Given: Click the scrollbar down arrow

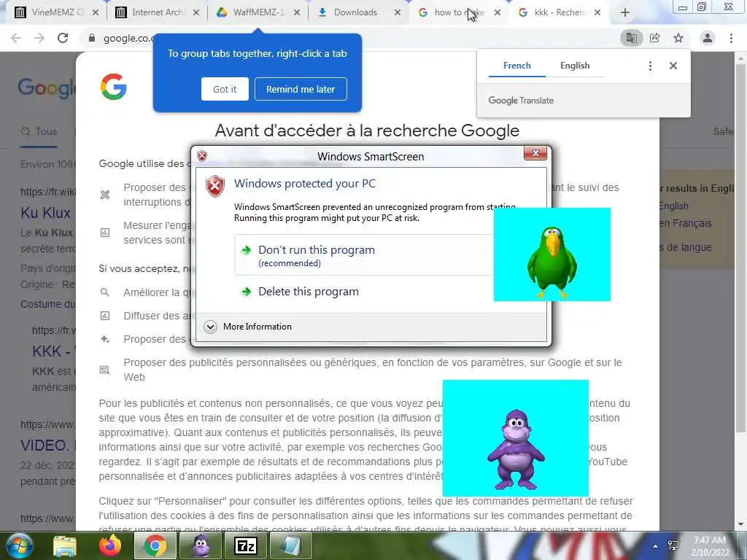Looking at the screenshot, I should (x=740, y=524).
